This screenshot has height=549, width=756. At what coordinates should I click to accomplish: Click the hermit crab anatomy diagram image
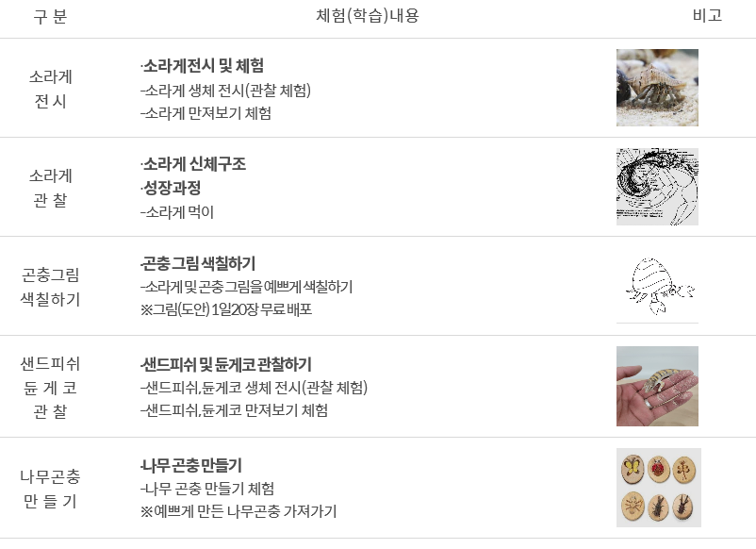(657, 187)
